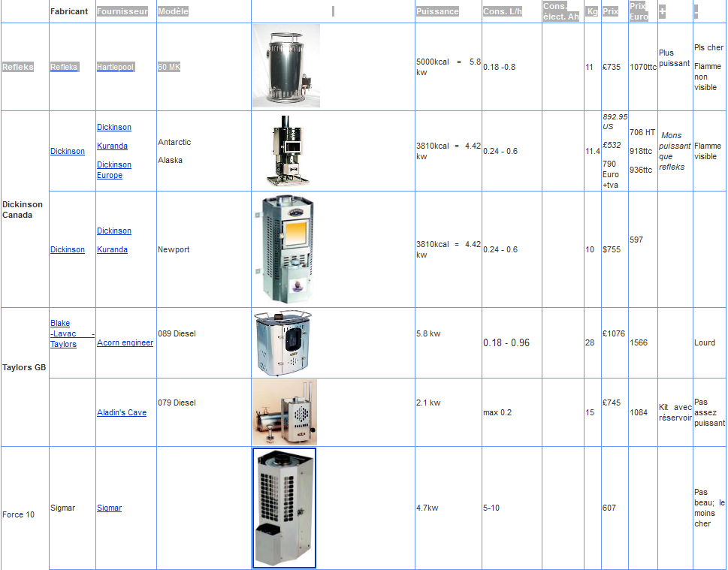Follow the Hartlepool supplier link
This screenshot has height=570, width=728.
pyautogui.click(x=115, y=67)
